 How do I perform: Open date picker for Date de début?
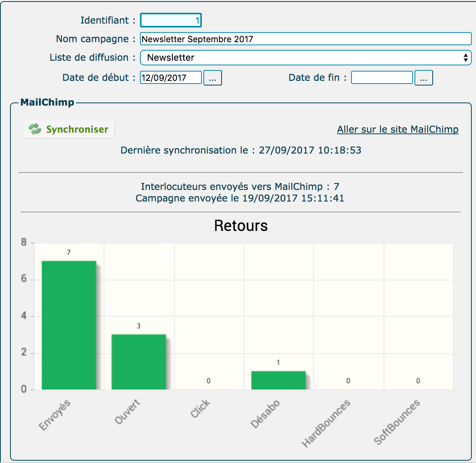point(213,78)
